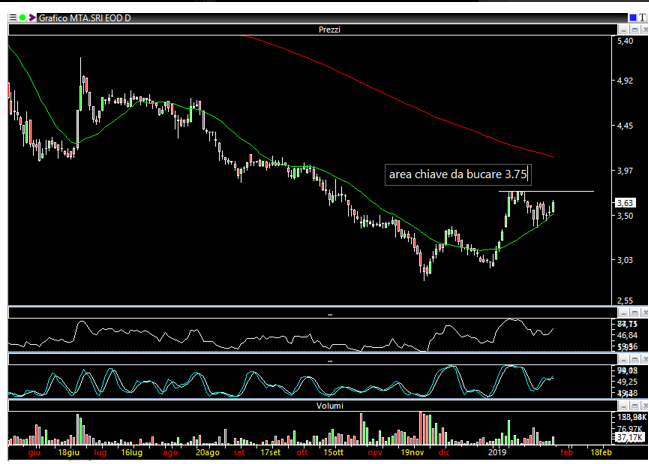This screenshot has height=464, width=649.
Task: Select the T text tool icon
Action: point(642,18)
